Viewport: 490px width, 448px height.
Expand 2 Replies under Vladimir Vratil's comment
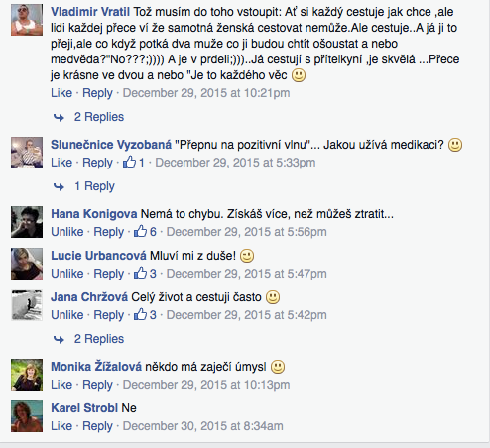pos(99,117)
